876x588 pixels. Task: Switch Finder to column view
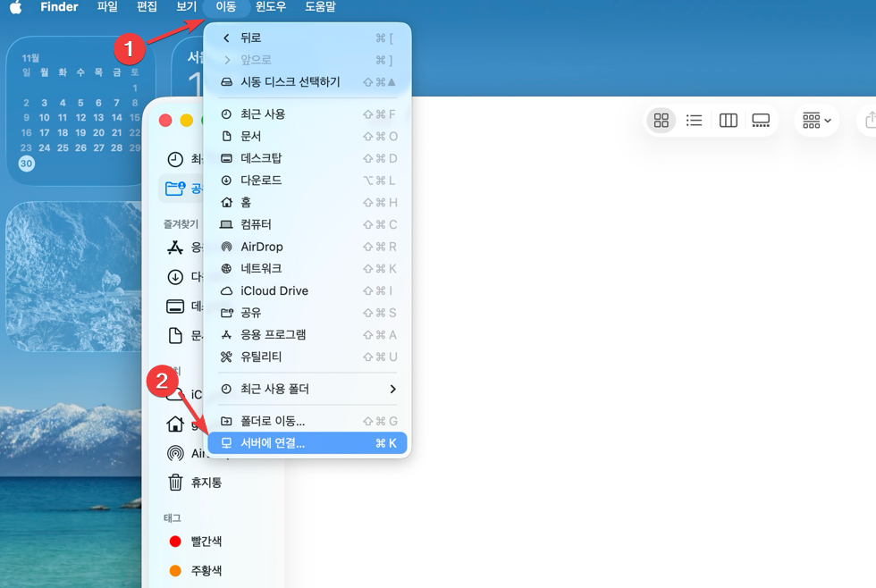pos(728,120)
